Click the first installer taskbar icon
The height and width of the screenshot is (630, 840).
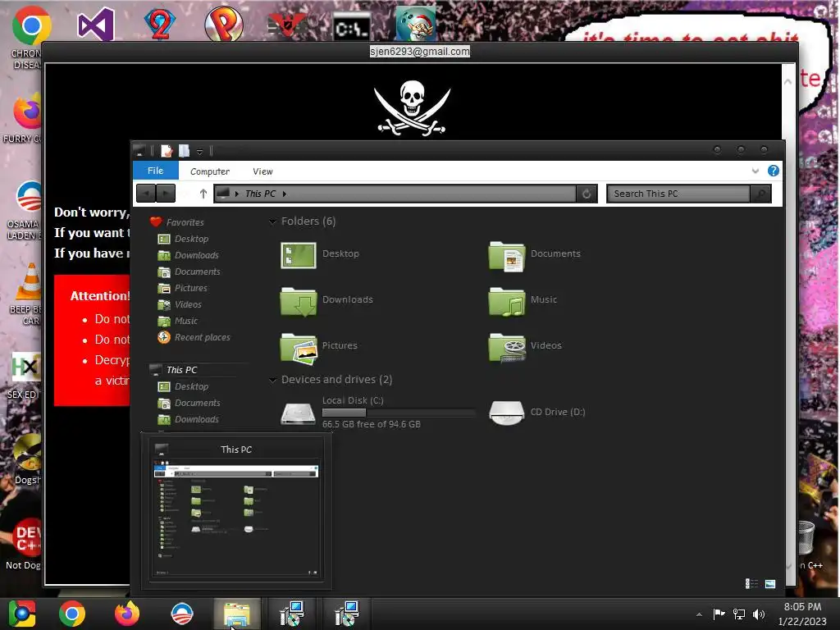click(x=293, y=614)
